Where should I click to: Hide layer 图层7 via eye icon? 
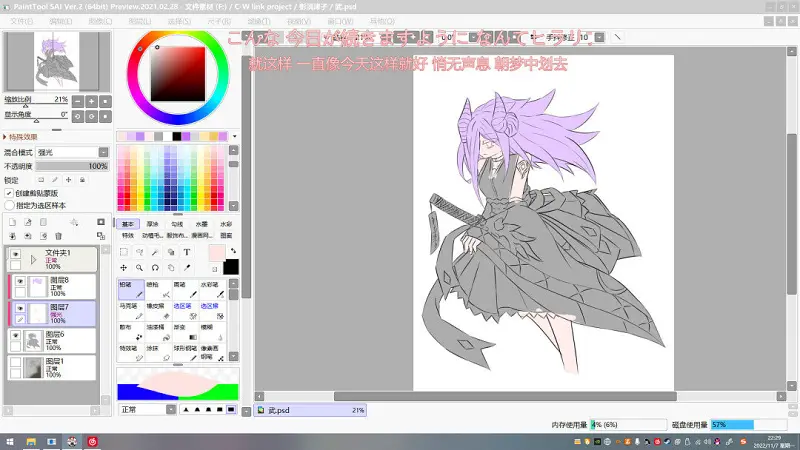tap(20, 308)
